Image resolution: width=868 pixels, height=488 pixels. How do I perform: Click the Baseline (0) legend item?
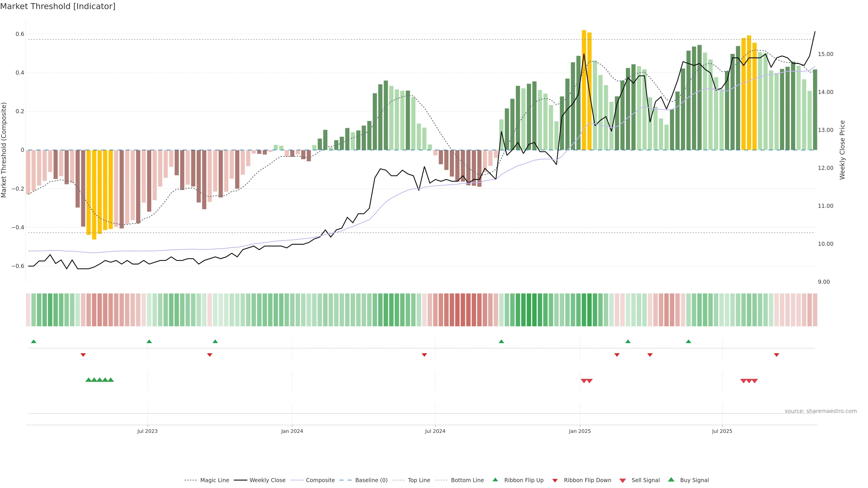pyautogui.click(x=371, y=480)
